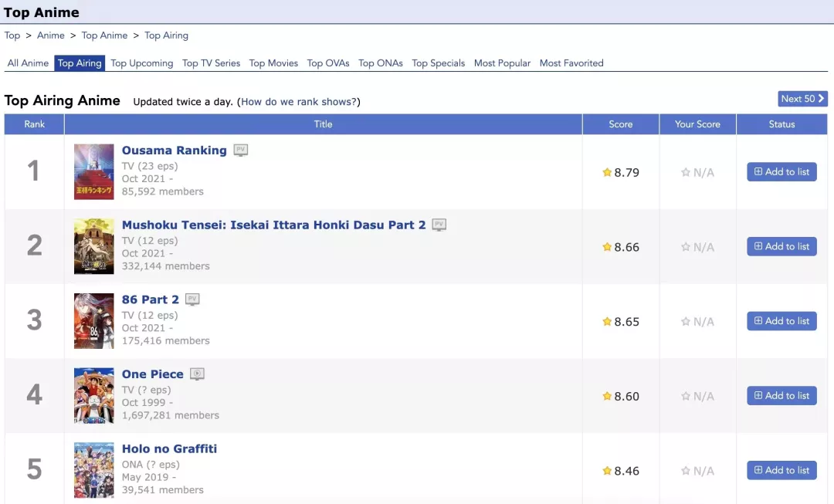Add Ousama Ranking to list

[781, 172]
